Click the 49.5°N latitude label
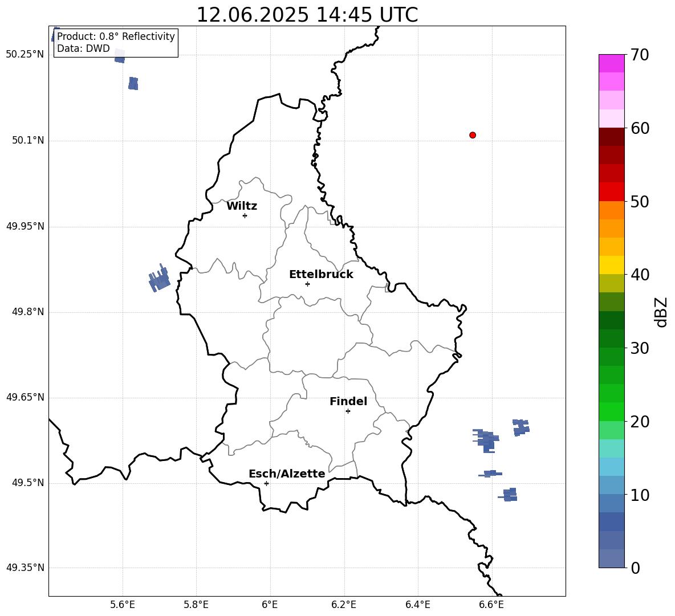675x616 pixels. point(28,482)
